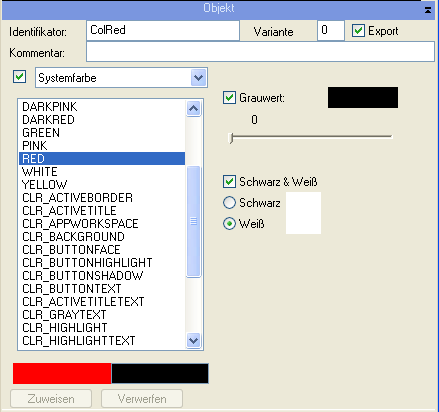
Task: Click the Identifikator text field
Action: click(x=163, y=31)
